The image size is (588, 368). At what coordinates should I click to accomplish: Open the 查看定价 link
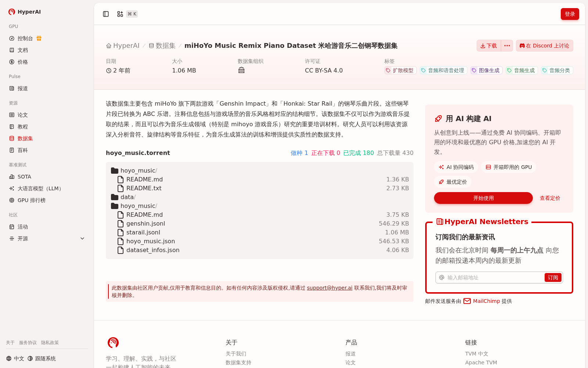tap(550, 198)
